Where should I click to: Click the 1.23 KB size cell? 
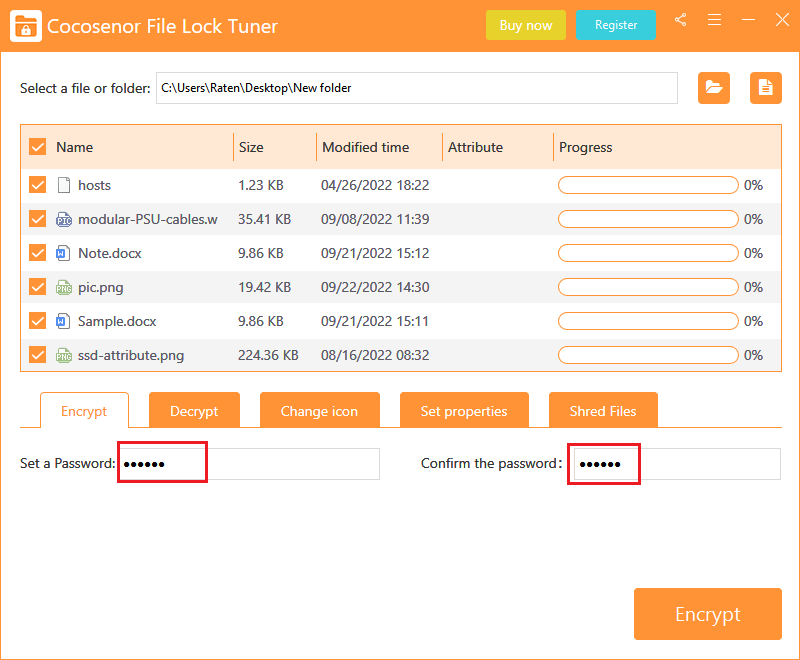click(261, 185)
